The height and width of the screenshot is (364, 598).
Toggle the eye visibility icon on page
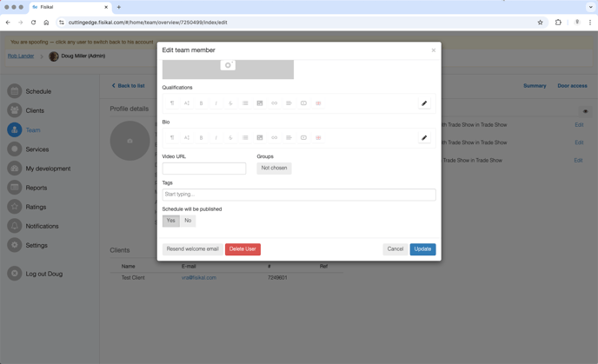585,111
